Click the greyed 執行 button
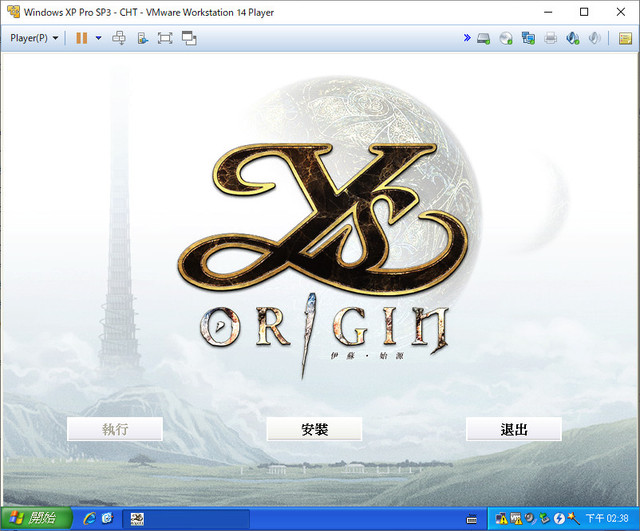The width and height of the screenshot is (640, 531). point(115,429)
